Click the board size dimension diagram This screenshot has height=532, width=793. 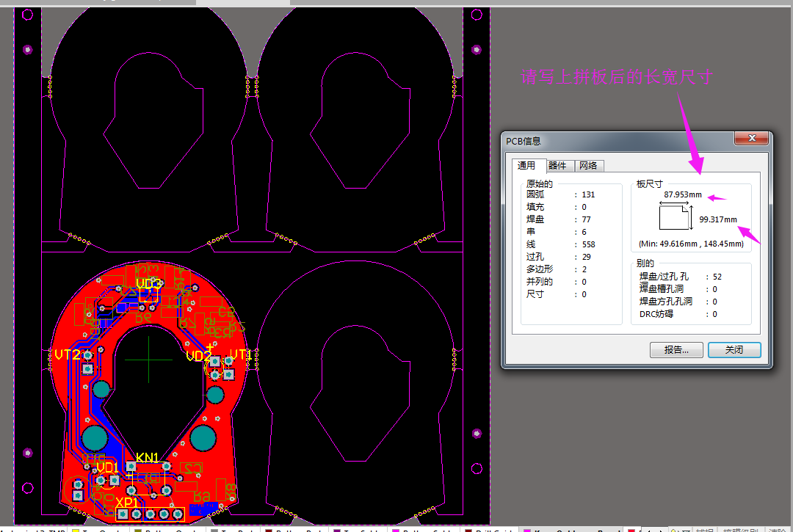click(x=675, y=218)
